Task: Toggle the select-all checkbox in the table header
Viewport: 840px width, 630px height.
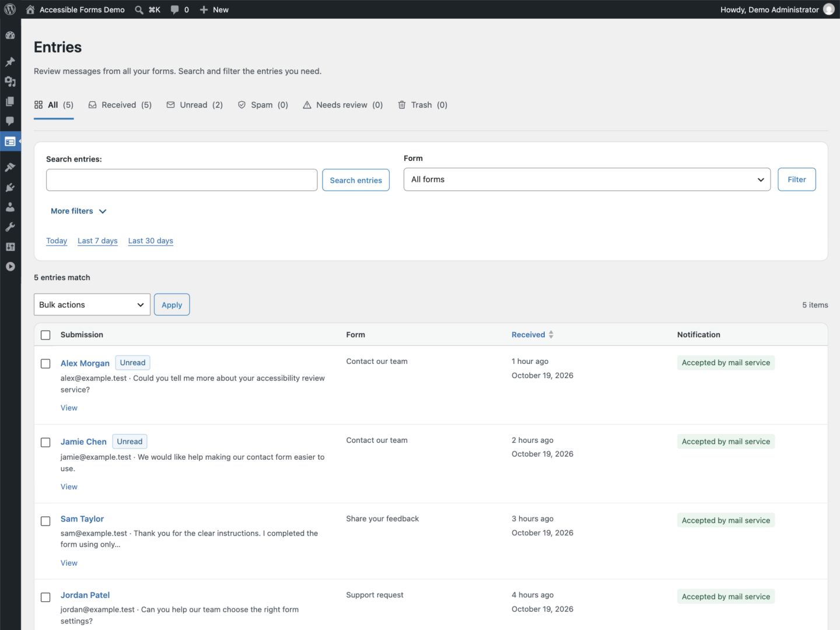Action: 45,335
